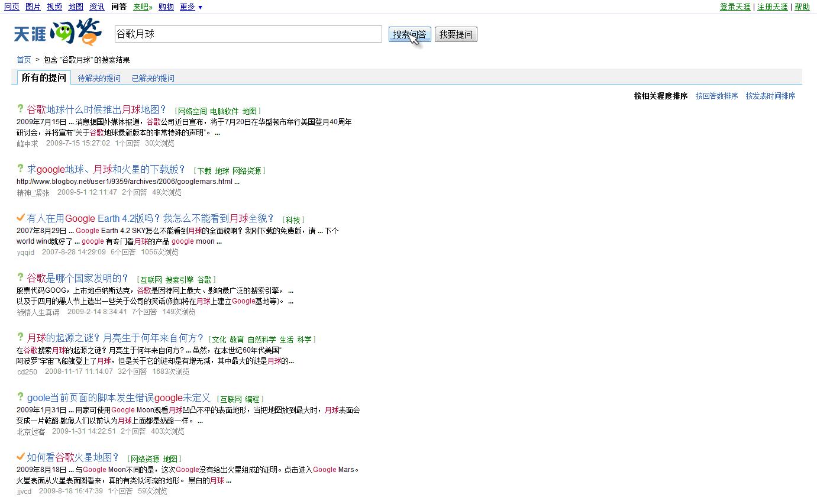Open question goole当前页面的脚本发生错误google未定义
817x504 pixels.
(118, 398)
